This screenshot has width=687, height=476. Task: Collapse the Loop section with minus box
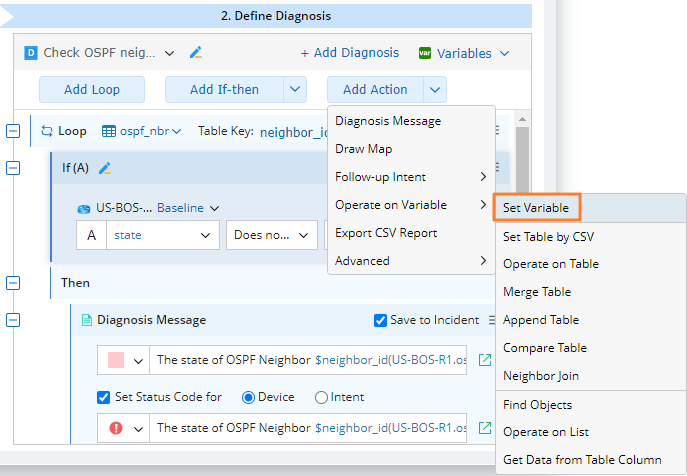(13, 131)
